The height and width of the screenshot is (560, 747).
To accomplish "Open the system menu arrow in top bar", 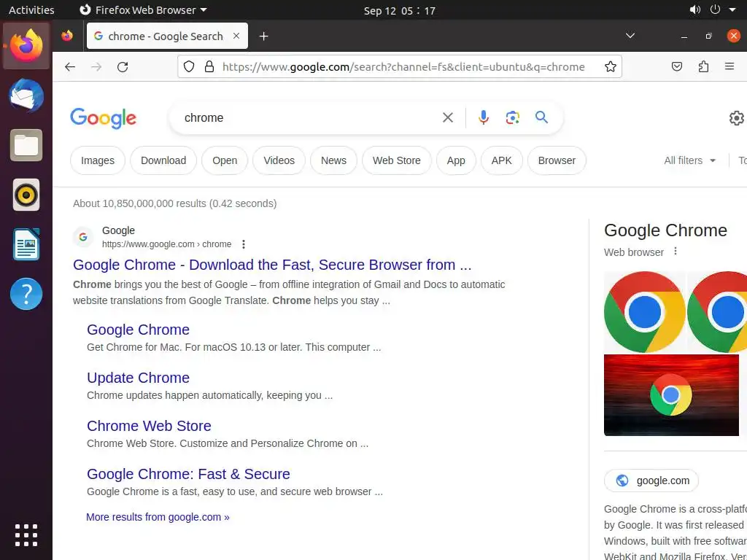I will (x=732, y=9).
